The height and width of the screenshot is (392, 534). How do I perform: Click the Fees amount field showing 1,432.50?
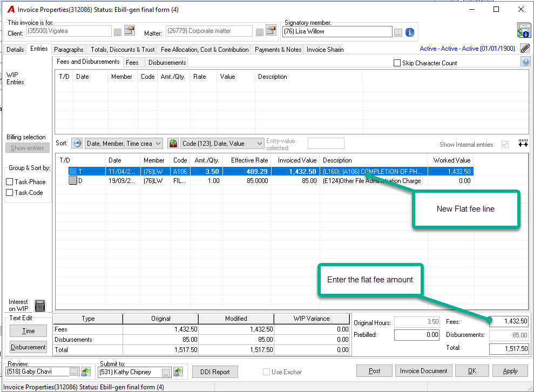(x=509, y=321)
